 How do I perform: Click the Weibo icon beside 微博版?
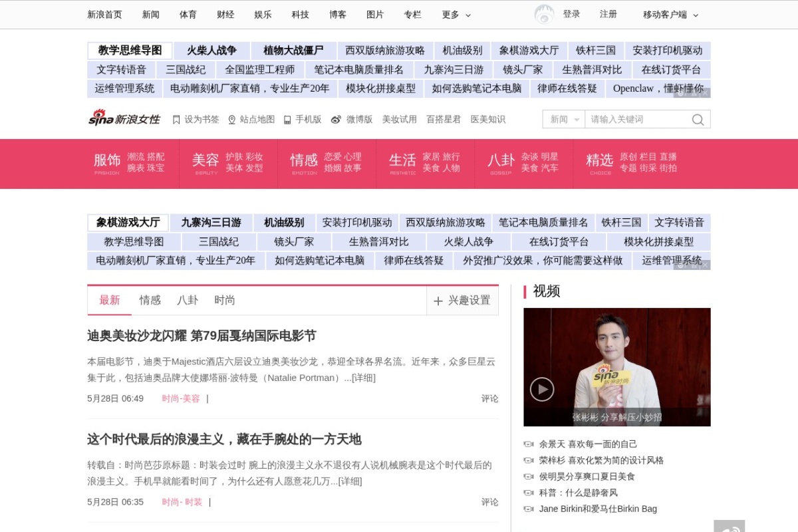[x=336, y=120]
